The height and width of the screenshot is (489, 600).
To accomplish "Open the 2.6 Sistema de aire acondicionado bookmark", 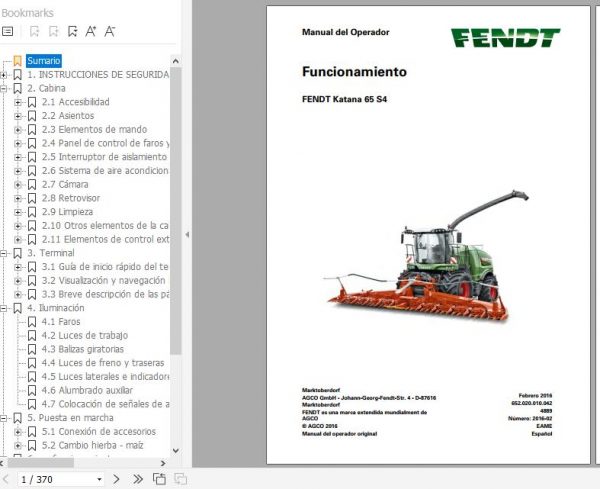I will [x=105, y=171].
